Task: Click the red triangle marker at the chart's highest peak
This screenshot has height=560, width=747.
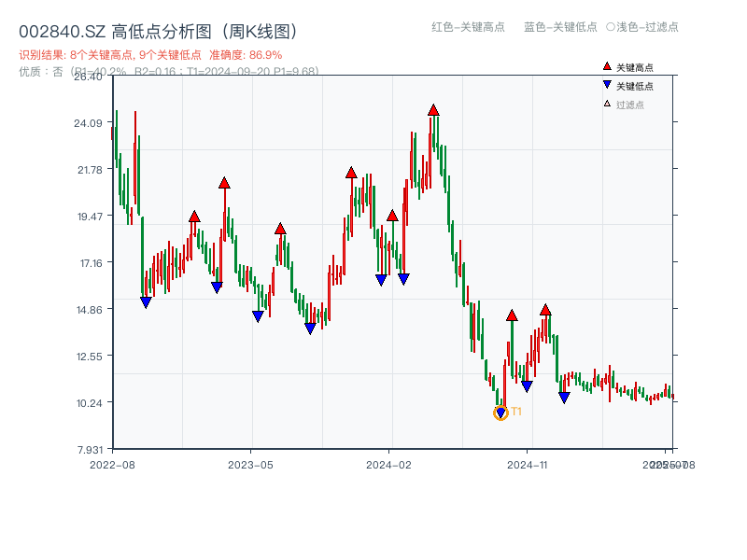Action: point(433,109)
